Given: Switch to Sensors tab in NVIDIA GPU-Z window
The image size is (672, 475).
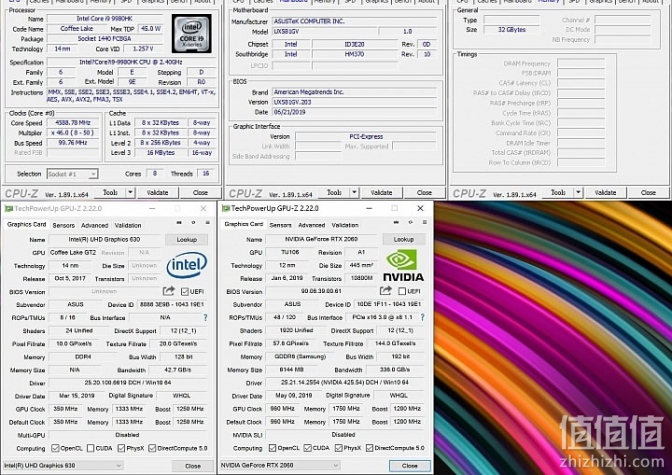Looking at the screenshot, I should point(281,225).
